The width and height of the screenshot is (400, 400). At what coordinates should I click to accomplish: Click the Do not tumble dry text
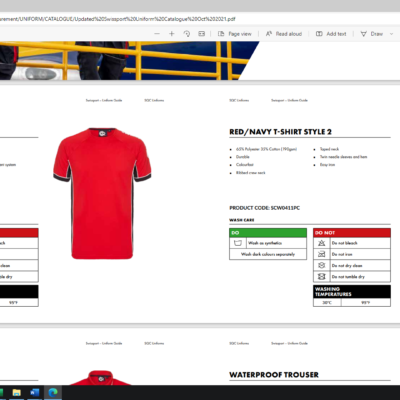point(348,277)
